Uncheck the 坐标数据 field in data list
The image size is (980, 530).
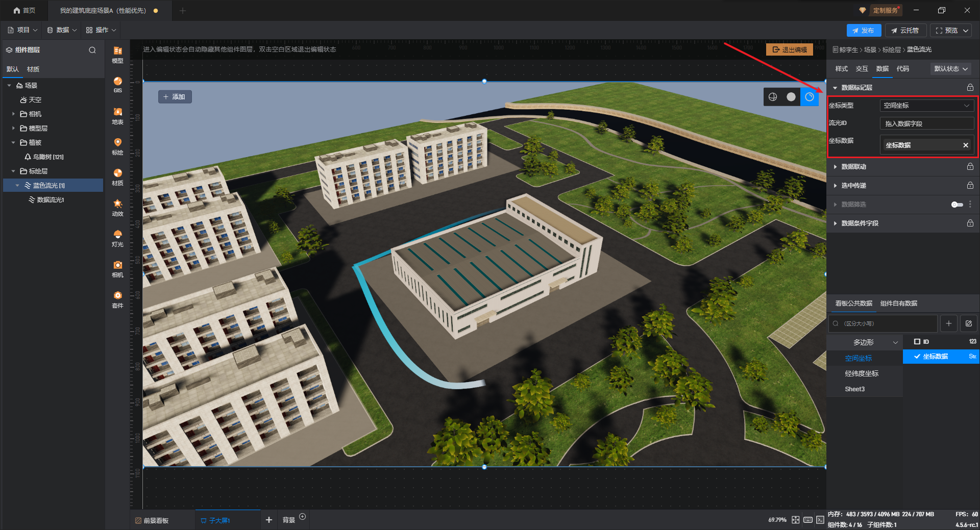917,357
